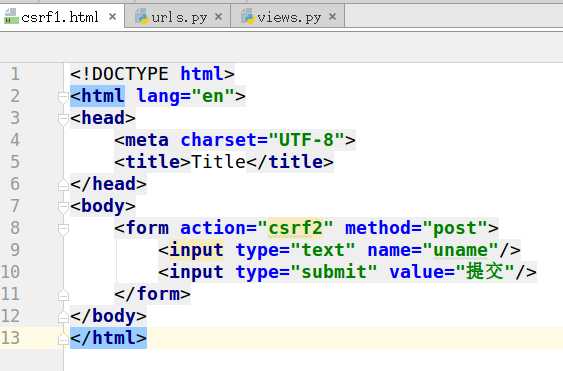The width and height of the screenshot is (563, 371).
Task: Click the closing </head> tag
Action: (108, 184)
